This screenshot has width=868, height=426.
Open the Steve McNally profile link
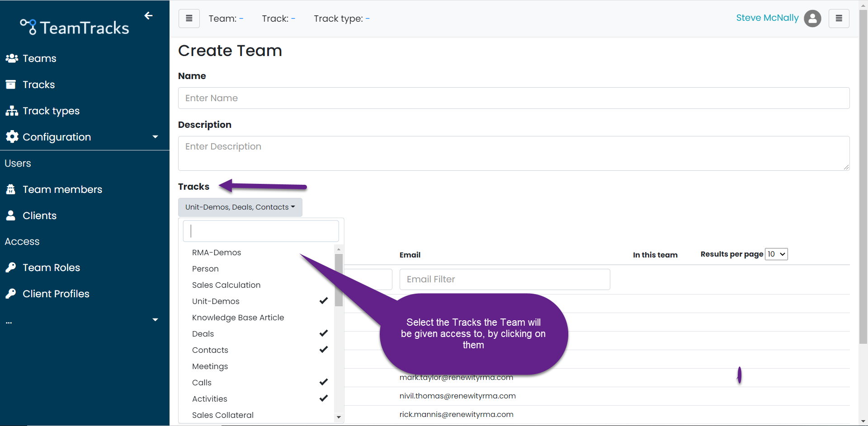click(767, 18)
